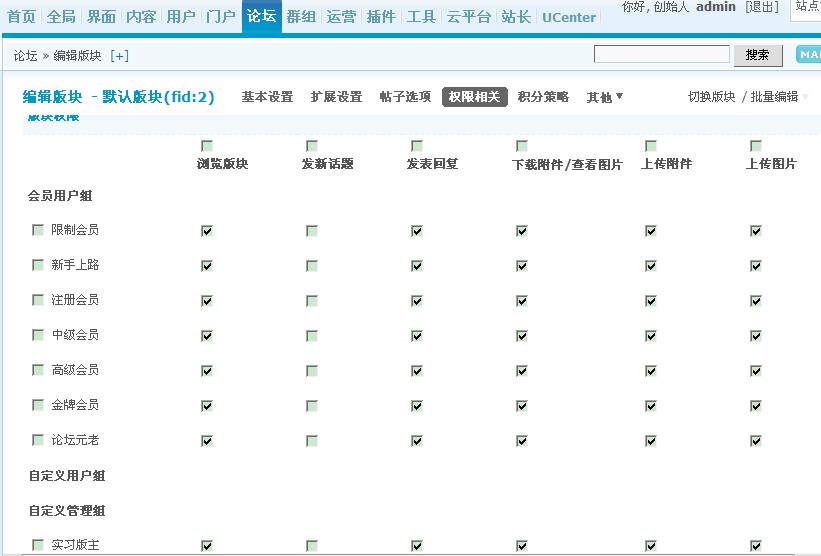This screenshot has height=556, width=821.
Task: Open the 群组 navigation tab
Action: 301,17
